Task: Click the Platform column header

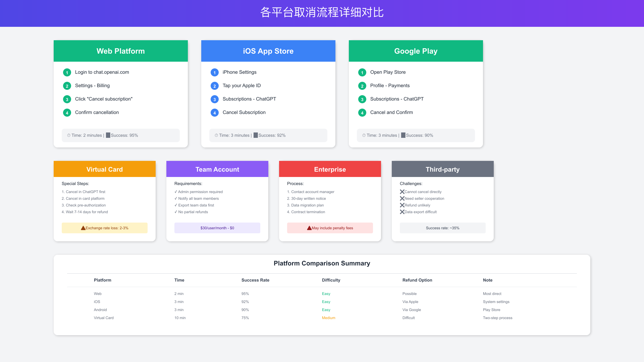Action: (103, 280)
